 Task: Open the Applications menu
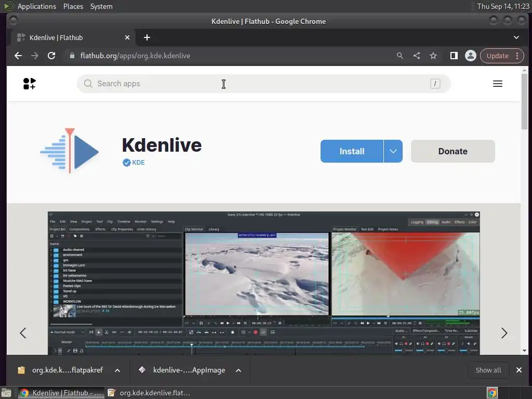37,6
